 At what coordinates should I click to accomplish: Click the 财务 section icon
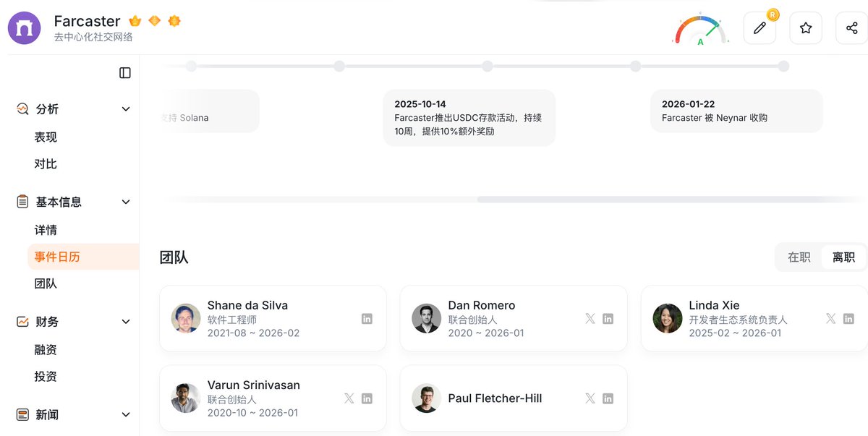(23, 322)
